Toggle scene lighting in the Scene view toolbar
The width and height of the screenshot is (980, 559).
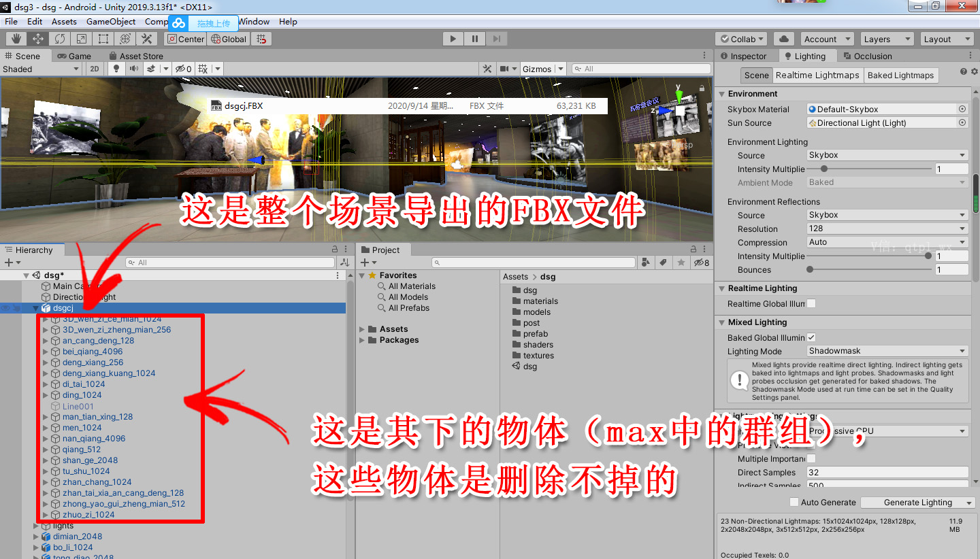[x=116, y=69]
